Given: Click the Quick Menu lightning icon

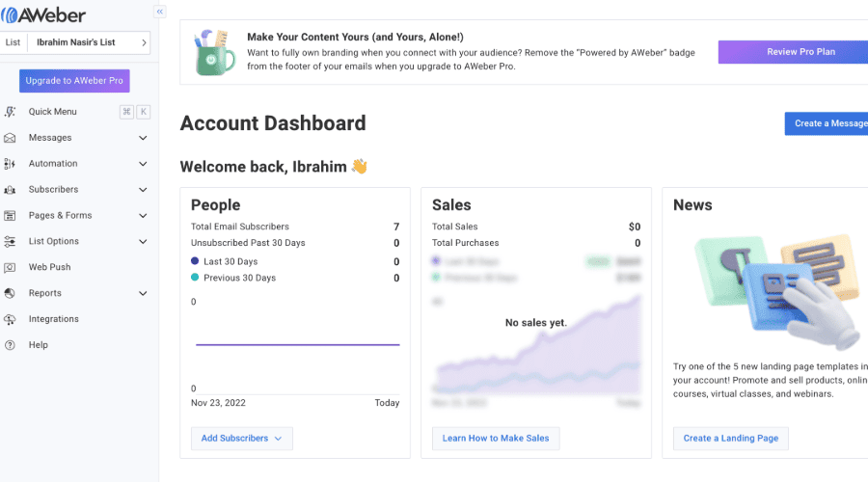Looking at the screenshot, I should (x=10, y=112).
